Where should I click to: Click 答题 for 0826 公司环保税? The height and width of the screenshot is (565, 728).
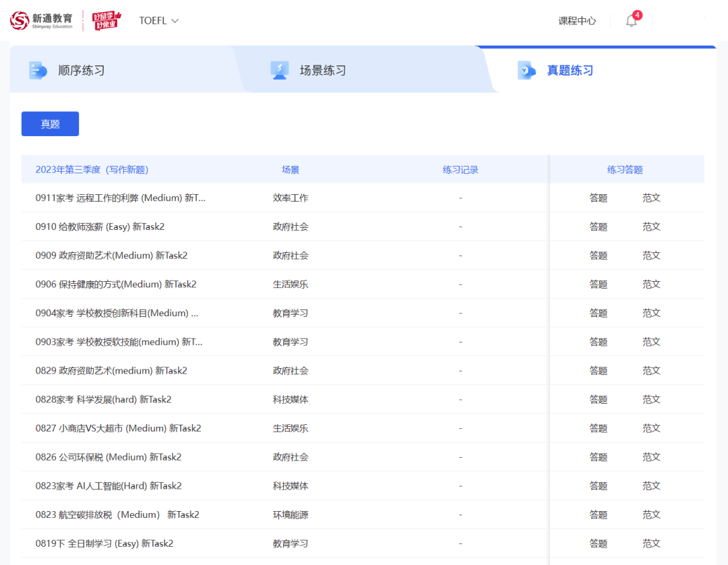[599, 457]
